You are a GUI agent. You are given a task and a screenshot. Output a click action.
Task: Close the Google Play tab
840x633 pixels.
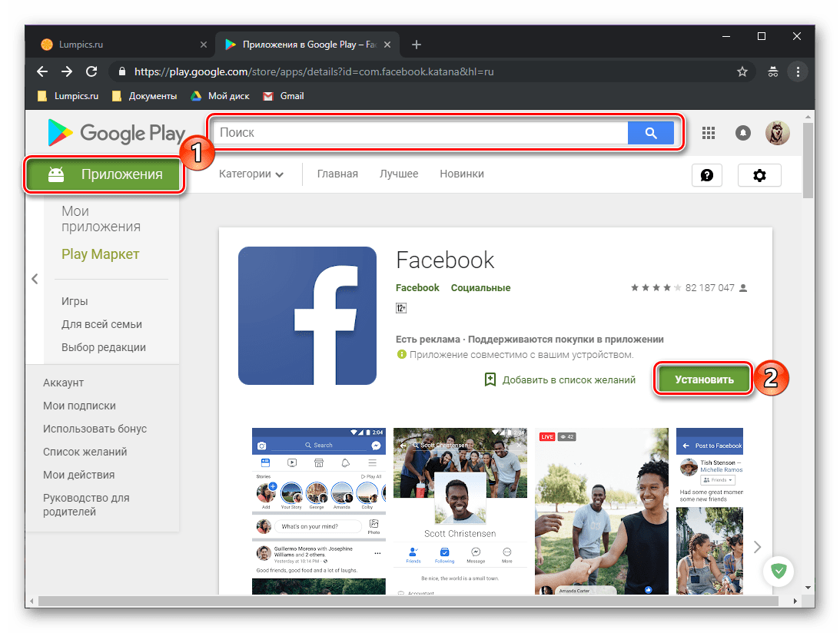pos(387,45)
